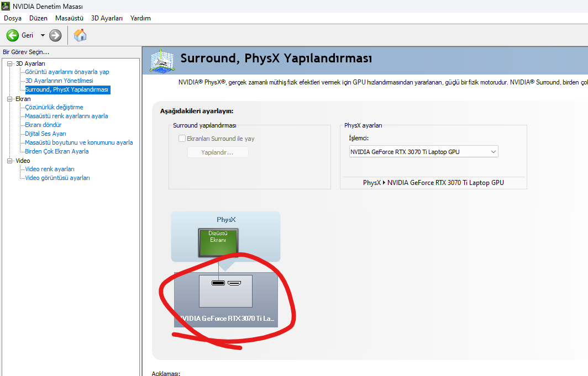Select the Dizüstü Ekranı green monitor thumbnail
This screenshot has width=588, height=376.
218,243
